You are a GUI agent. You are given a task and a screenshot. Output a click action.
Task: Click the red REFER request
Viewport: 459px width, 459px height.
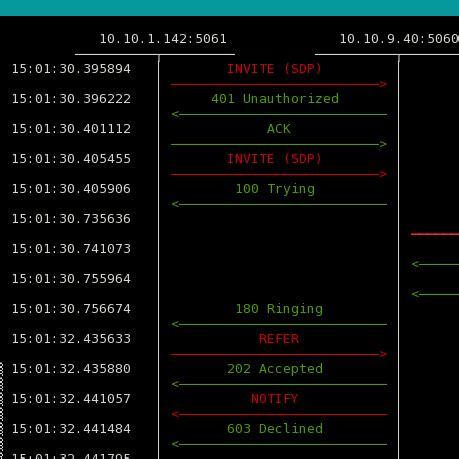[x=279, y=339]
